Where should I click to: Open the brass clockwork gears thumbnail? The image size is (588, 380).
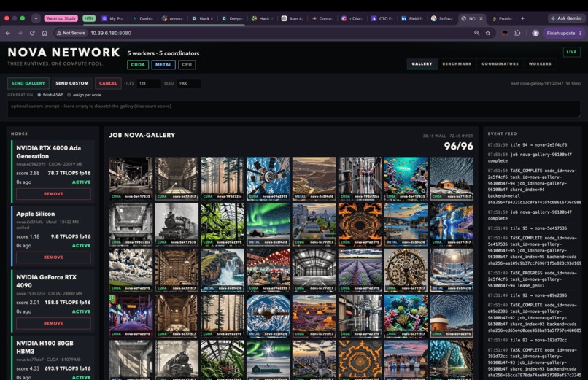click(406, 270)
